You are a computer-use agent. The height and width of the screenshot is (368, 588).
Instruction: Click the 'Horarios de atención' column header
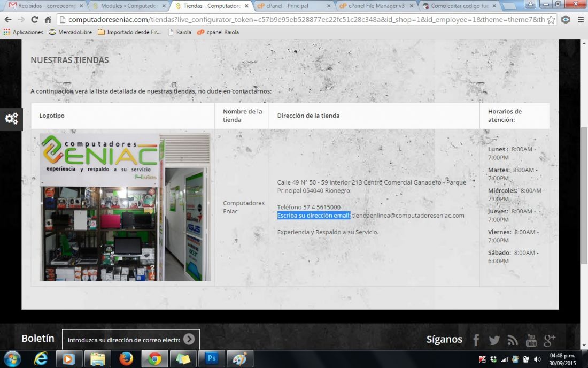pos(505,116)
